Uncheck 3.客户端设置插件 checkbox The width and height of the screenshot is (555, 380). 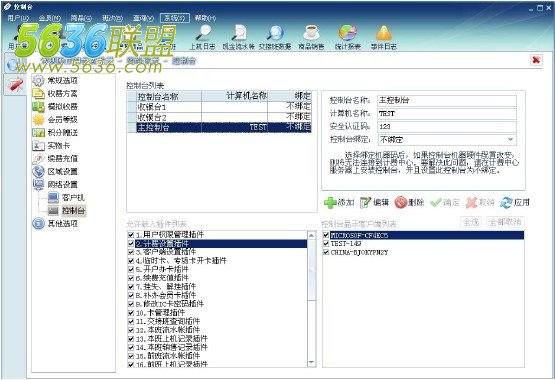pos(131,252)
